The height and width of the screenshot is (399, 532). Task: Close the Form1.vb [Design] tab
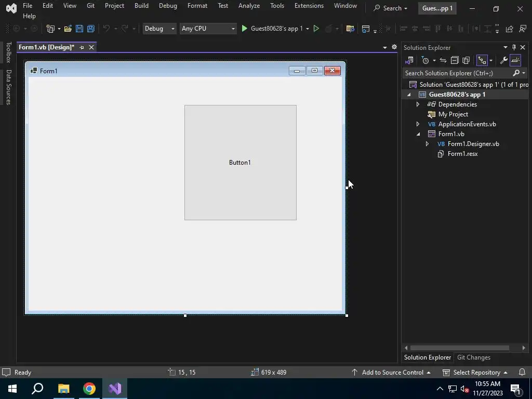coord(91,47)
